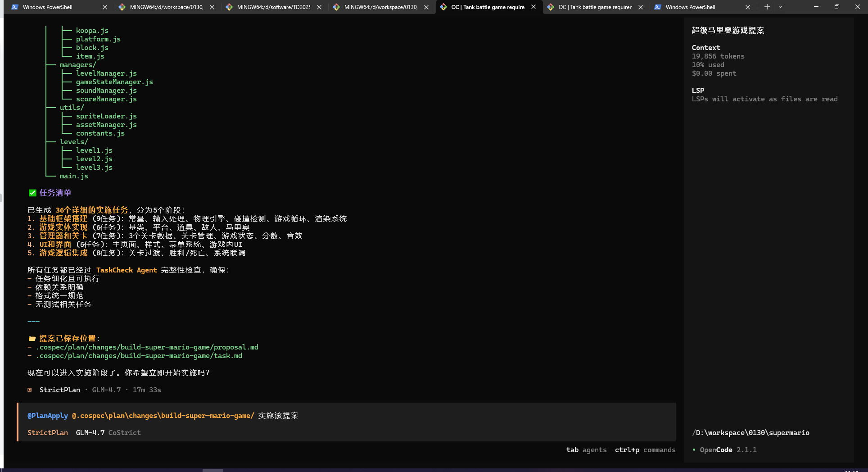Click the OpenCode icon on the active tab

[443, 7]
